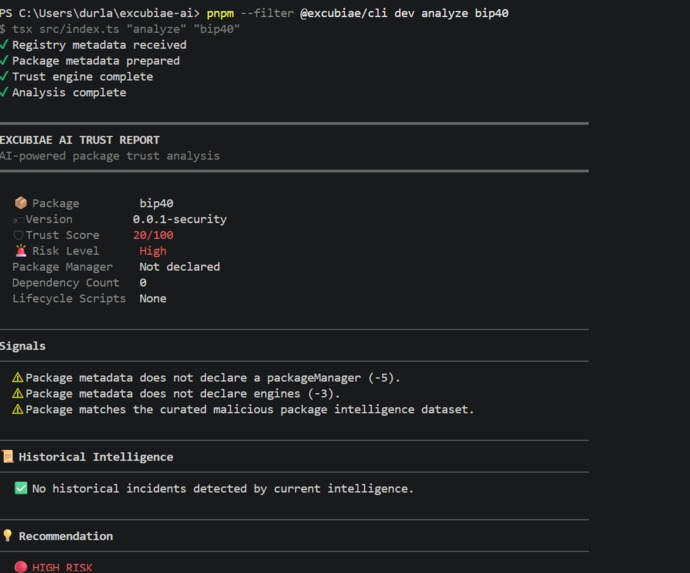690x573 pixels.
Task: Click the 'pnpm' command word
Action: click(220, 14)
